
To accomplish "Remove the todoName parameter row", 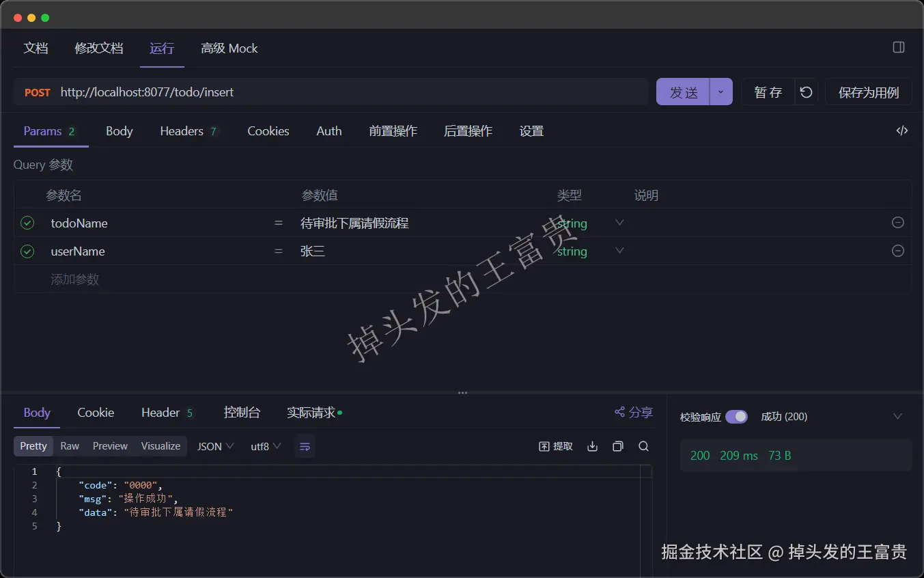I will click(x=898, y=223).
